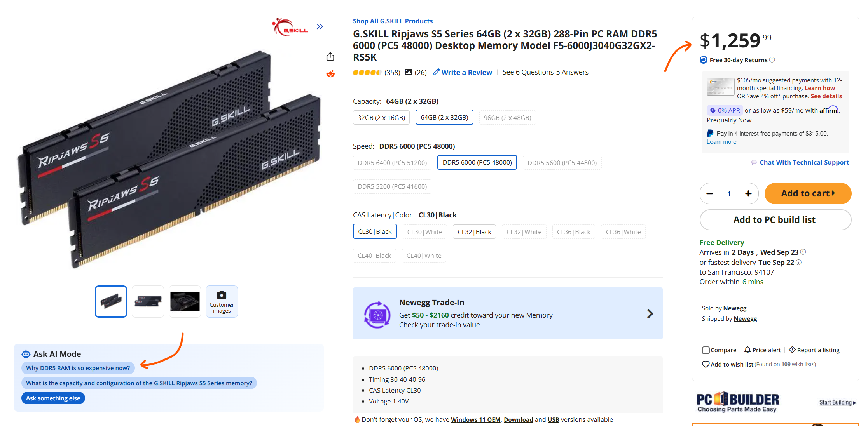868x426 pixels.
Task: Click the quantity input field
Action: point(729,194)
